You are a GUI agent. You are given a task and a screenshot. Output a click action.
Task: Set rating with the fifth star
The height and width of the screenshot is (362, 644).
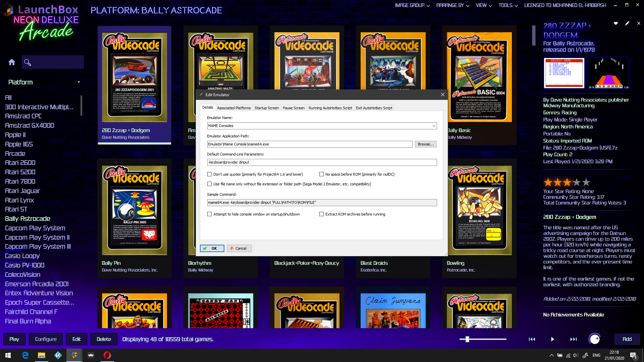point(586,182)
